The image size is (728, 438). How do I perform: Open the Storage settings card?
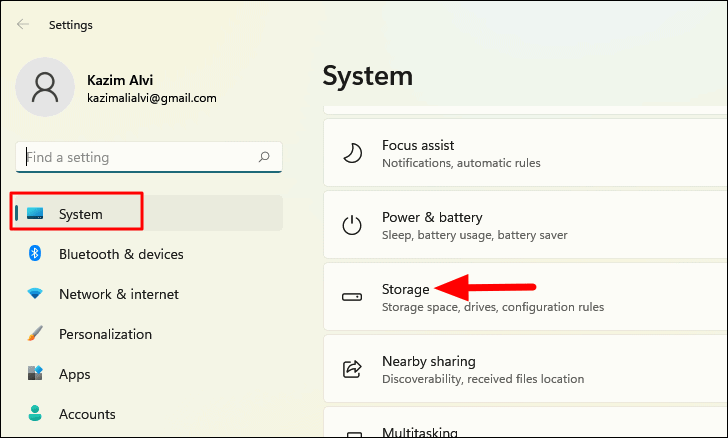click(526, 297)
